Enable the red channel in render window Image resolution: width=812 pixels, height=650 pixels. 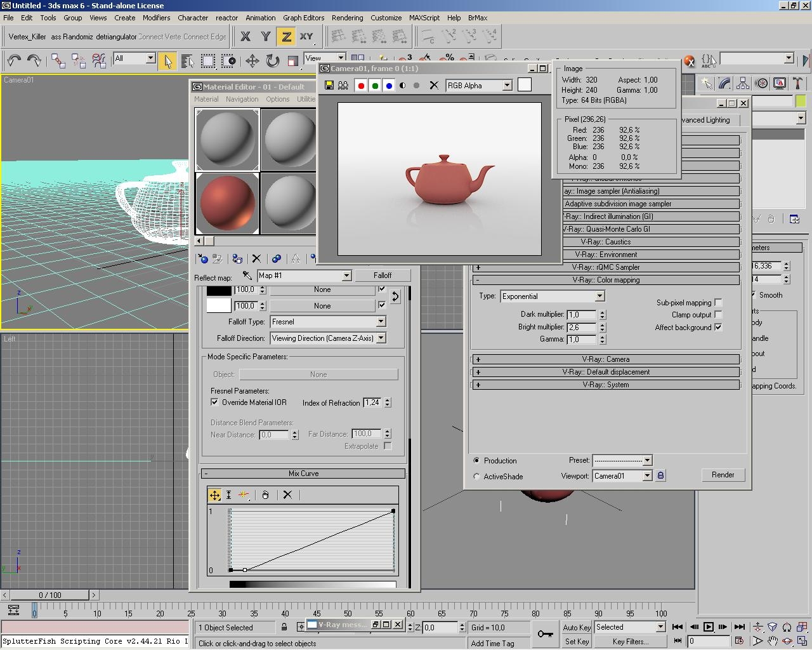coord(361,86)
